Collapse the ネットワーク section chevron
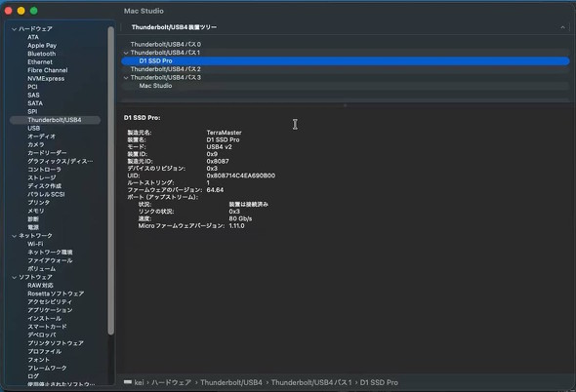Viewport: 576px width, 392px height. click(x=14, y=236)
